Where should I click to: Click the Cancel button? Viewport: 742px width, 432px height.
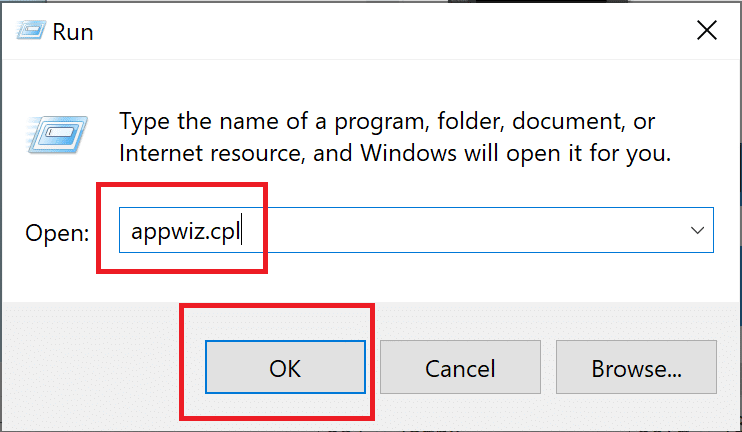click(x=460, y=367)
